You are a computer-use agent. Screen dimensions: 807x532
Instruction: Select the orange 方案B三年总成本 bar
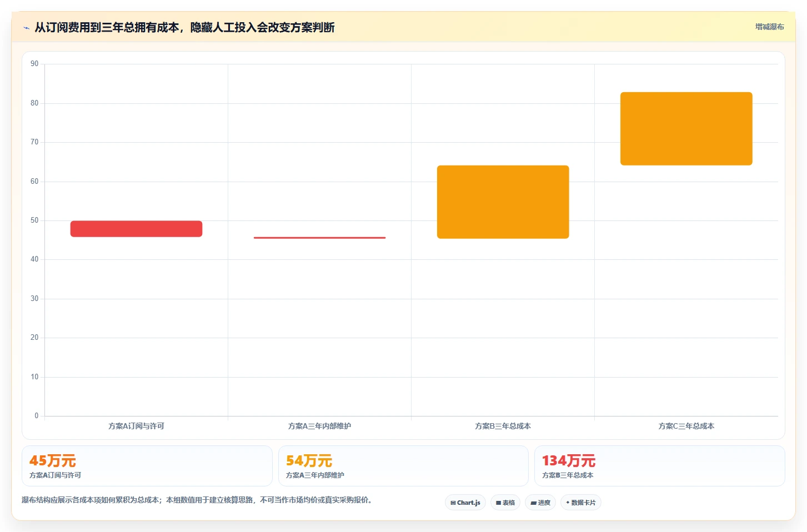(503, 202)
